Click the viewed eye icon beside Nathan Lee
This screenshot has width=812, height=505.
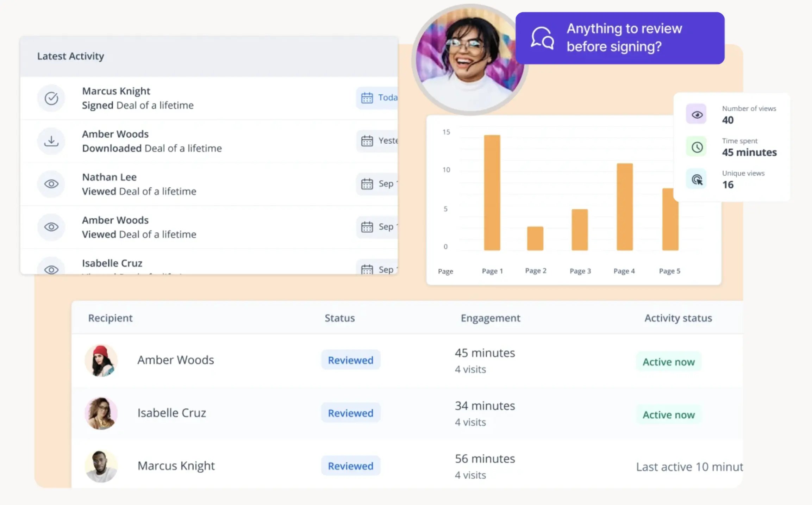[x=51, y=184]
